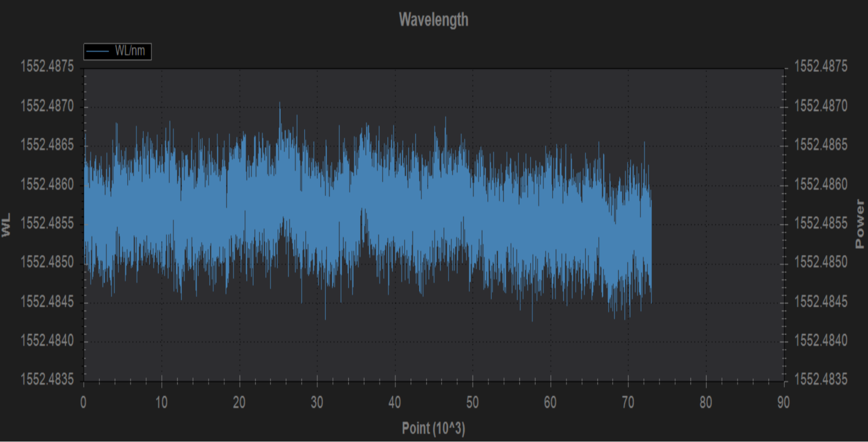Click x-axis tick label 20
Screen dimensions: 868x442
[x=239, y=402]
